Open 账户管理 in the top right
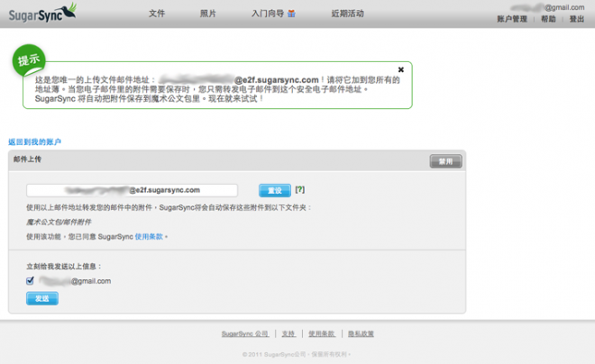 pyautogui.click(x=511, y=19)
